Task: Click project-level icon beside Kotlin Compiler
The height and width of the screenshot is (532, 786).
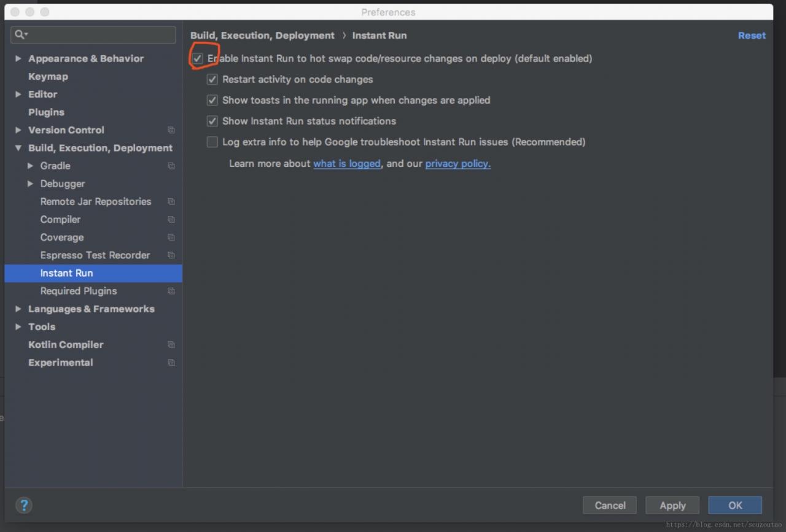Action: coord(171,345)
